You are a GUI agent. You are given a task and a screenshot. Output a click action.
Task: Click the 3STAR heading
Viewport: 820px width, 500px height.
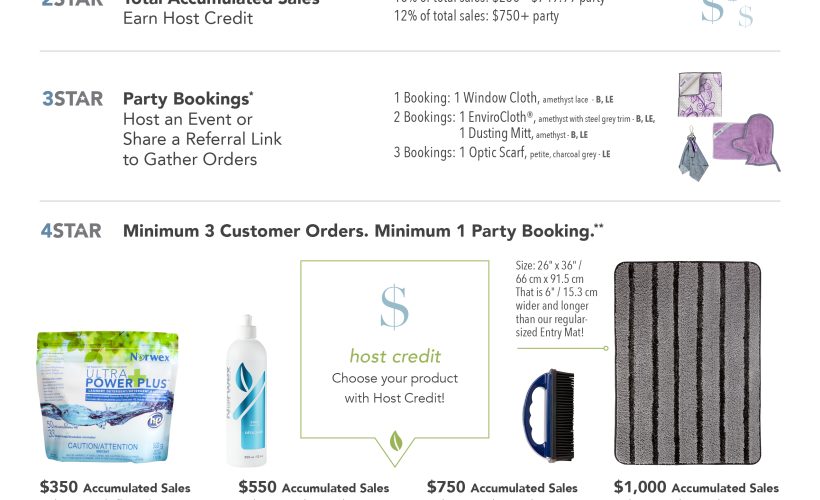pos(72,99)
